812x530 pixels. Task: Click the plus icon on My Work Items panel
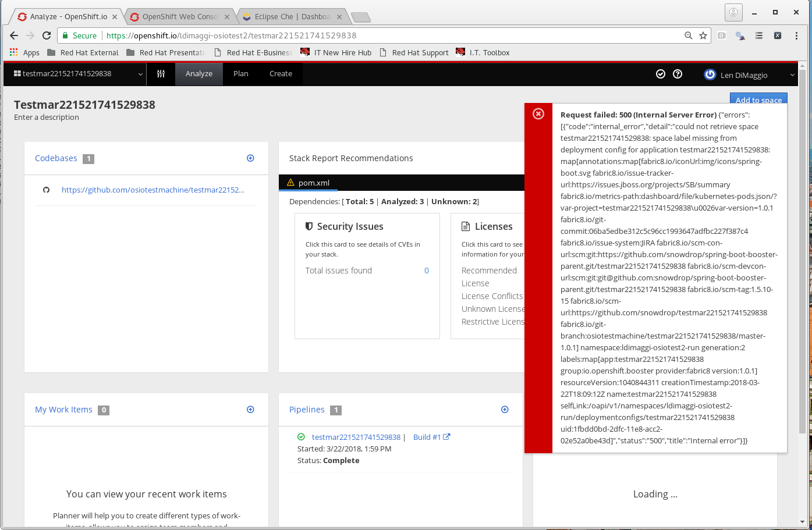(x=250, y=410)
